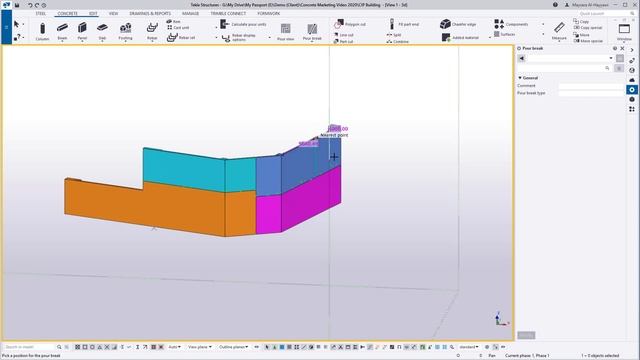Screen dimensions: 640x360
Task: Click the Move command
Action: tap(581, 35)
